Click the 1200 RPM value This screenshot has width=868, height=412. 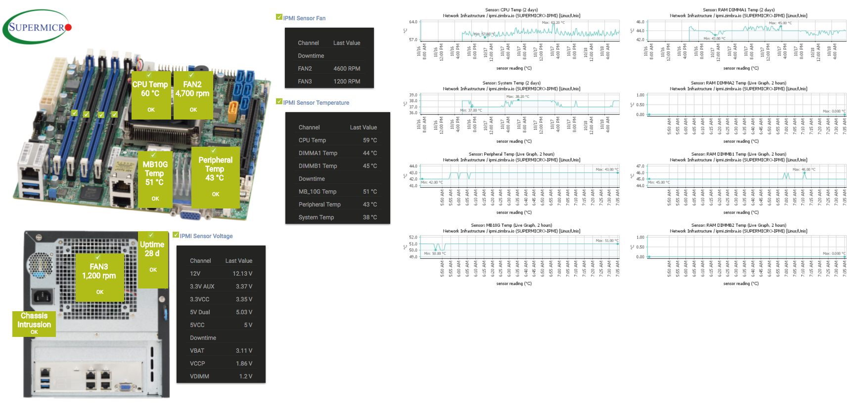coord(347,82)
